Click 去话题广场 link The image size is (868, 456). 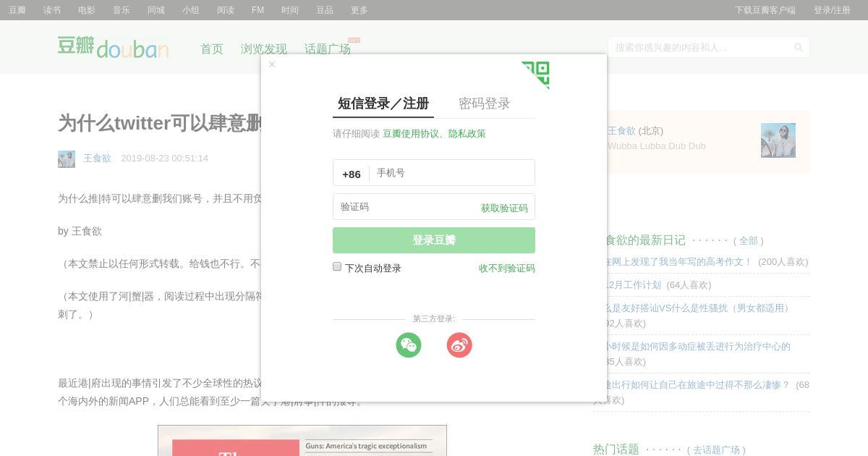716,450
